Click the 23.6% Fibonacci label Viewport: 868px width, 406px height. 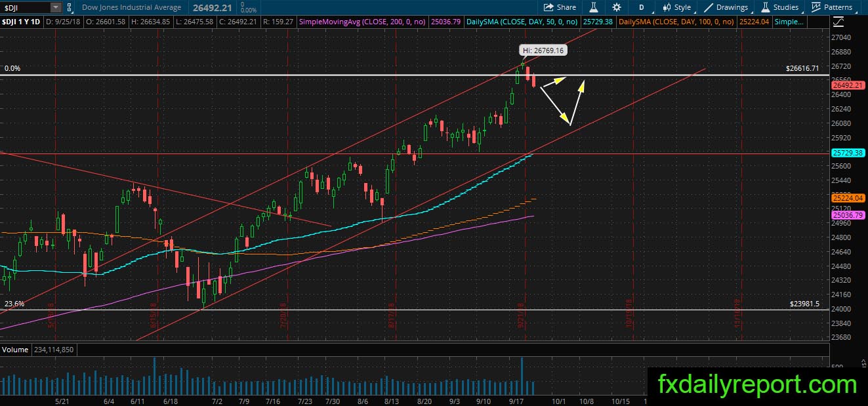coord(14,304)
